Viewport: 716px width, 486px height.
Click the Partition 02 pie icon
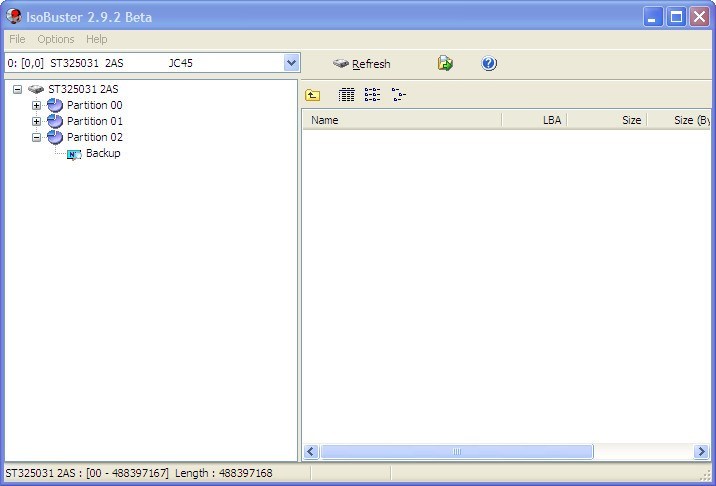coord(55,137)
